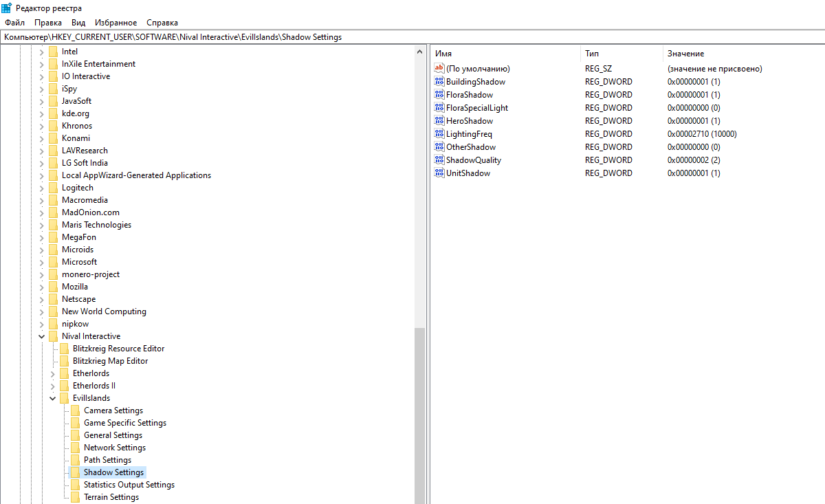The width and height of the screenshot is (825, 504).
Task: Click the Etherlords II folder icon
Action: pos(65,386)
